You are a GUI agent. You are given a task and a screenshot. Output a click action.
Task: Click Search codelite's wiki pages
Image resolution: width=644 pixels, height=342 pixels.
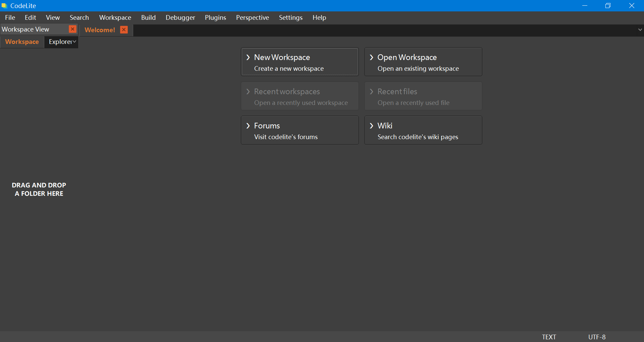pyautogui.click(x=418, y=137)
